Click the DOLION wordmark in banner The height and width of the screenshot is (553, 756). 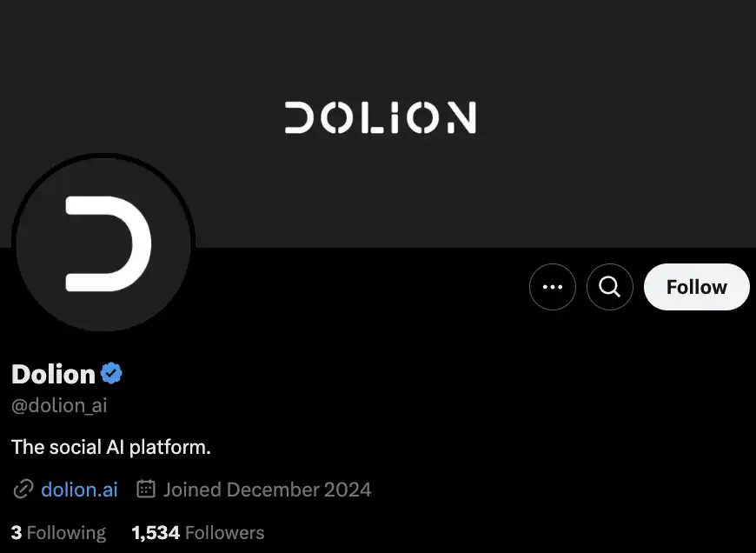[x=380, y=117]
